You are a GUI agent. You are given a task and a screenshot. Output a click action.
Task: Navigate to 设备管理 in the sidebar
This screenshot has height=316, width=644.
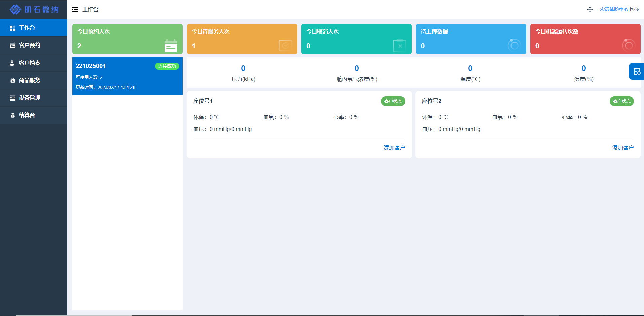34,98
